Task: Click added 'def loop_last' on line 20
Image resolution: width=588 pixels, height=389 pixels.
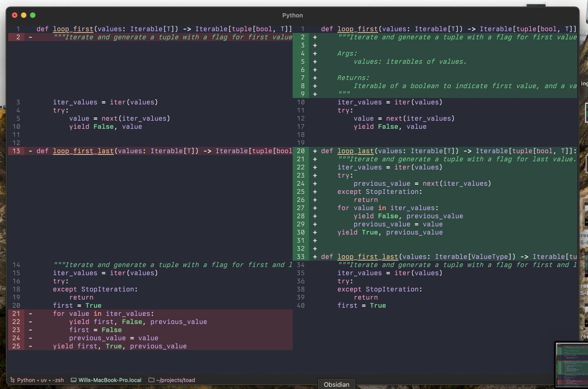Action: click(449, 151)
